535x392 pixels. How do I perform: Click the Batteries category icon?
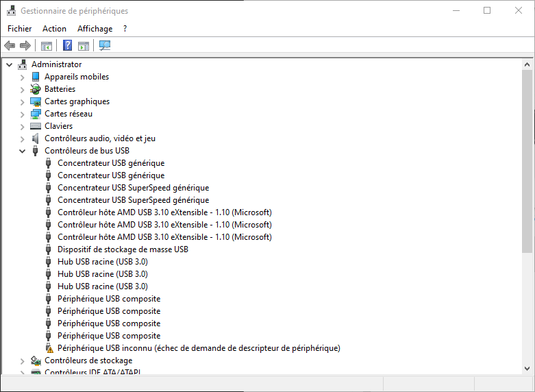(x=36, y=89)
